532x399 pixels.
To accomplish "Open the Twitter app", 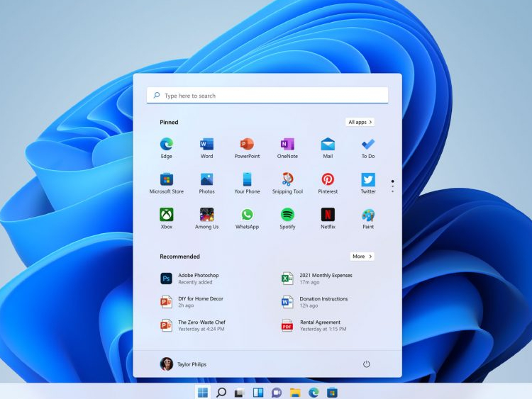I will tap(368, 184).
